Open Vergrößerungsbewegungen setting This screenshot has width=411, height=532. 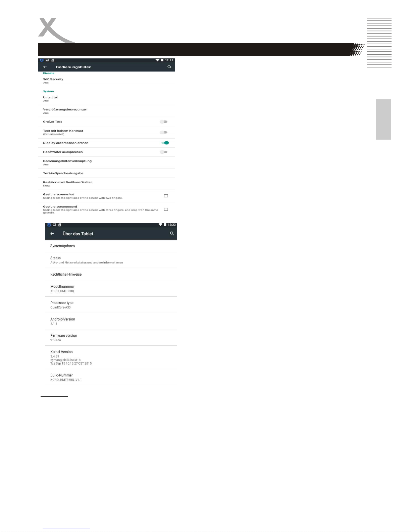[106, 111]
